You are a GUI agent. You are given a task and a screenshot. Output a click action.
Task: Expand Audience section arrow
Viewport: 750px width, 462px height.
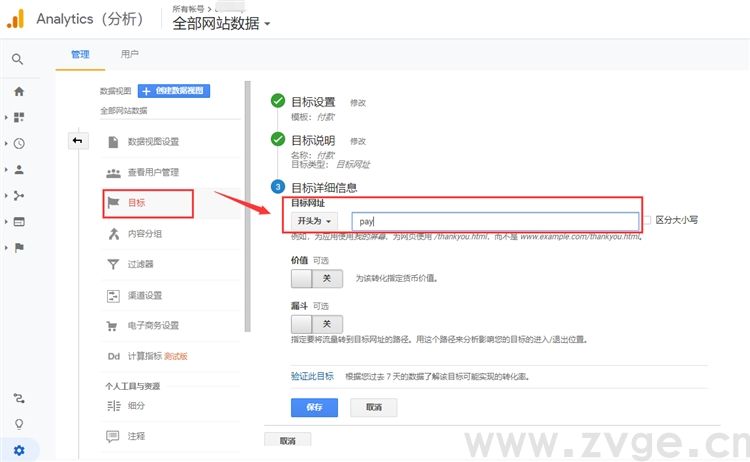(6, 169)
